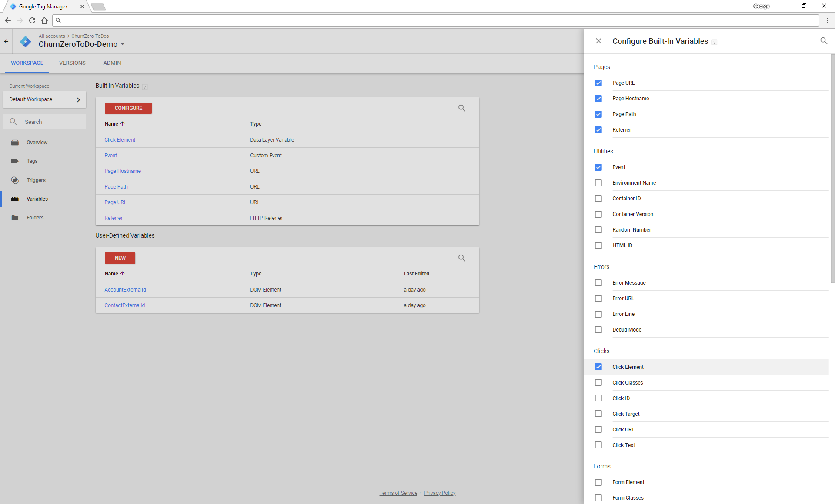Viewport: 835px width, 504px height.
Task: Open Terms of Service link
Action: click(x=398, y=493)
